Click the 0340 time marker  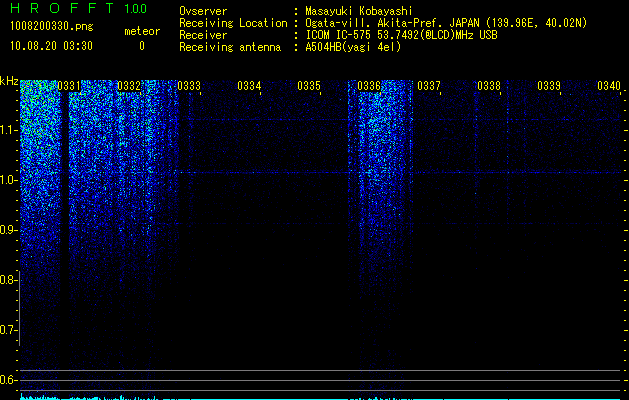pos(609,86)
